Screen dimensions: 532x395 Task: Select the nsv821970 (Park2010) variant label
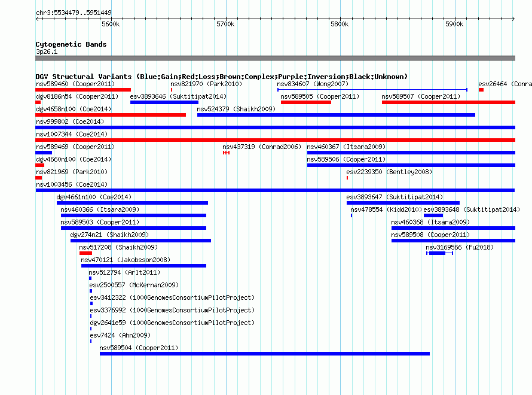click(206, 84)
